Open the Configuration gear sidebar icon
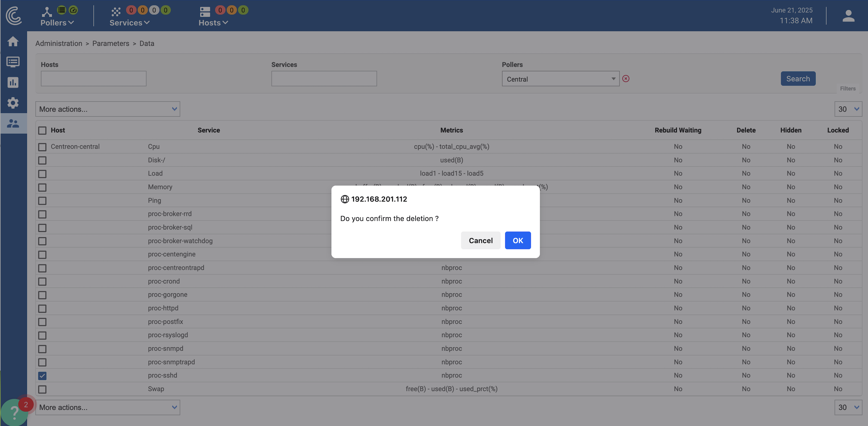Viewport: 868px width, 426px height. tap(13, 103)
